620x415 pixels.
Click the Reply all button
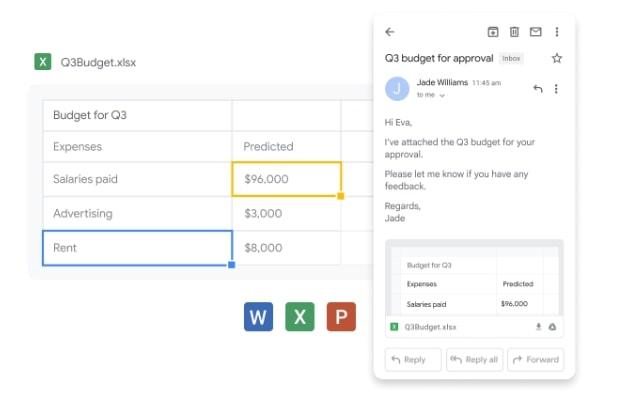coord(474,360)
